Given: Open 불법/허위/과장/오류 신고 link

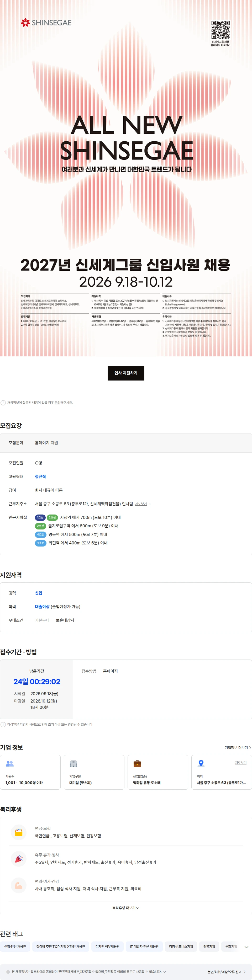Looking at the screenshot, I should [x=227, y=972].
